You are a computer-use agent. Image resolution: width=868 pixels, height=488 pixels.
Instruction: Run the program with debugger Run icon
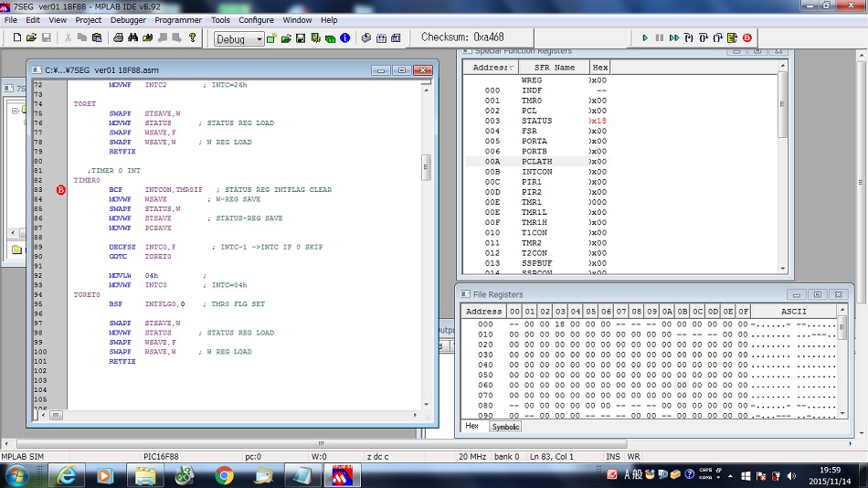pyautogui.click(x=645, y=37)
